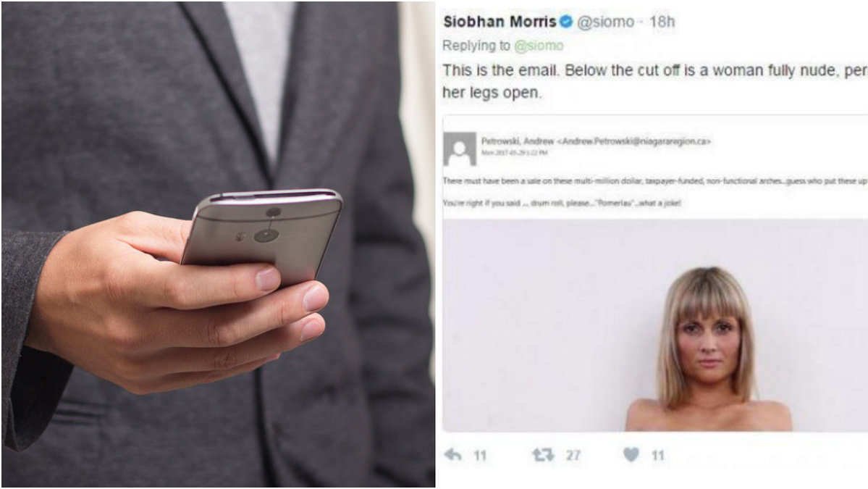Click the green @siomo mention after Replying to
Image resolution: width=868 pixels, height=489 pixels.
tap(539, 46)
